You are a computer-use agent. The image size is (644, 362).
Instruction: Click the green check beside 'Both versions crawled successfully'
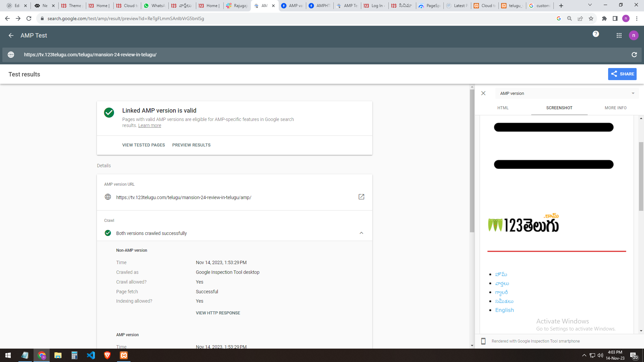pyautogui.click(x=108, y=233)
